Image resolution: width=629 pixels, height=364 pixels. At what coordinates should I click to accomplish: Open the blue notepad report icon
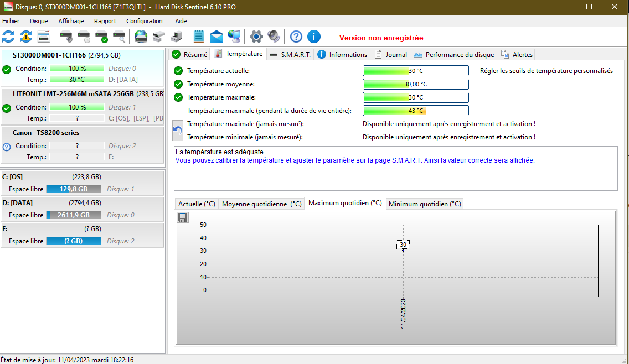pyautogui.click(x=199, y=37)
